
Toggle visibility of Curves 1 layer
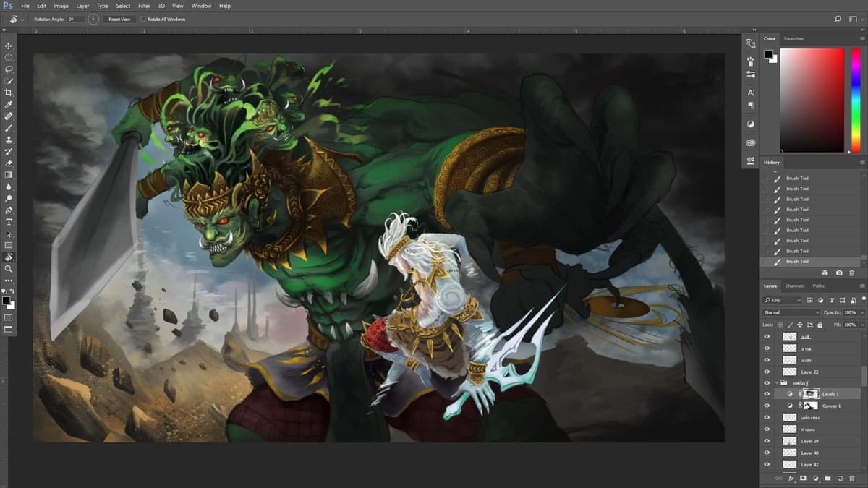click(x=767, y=406)
